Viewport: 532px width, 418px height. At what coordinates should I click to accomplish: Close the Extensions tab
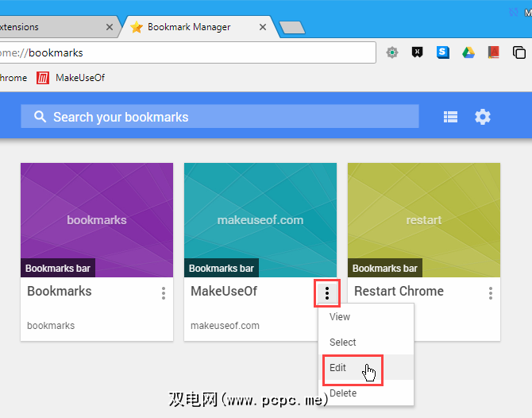pyautogui.click(x=110, y=27)
